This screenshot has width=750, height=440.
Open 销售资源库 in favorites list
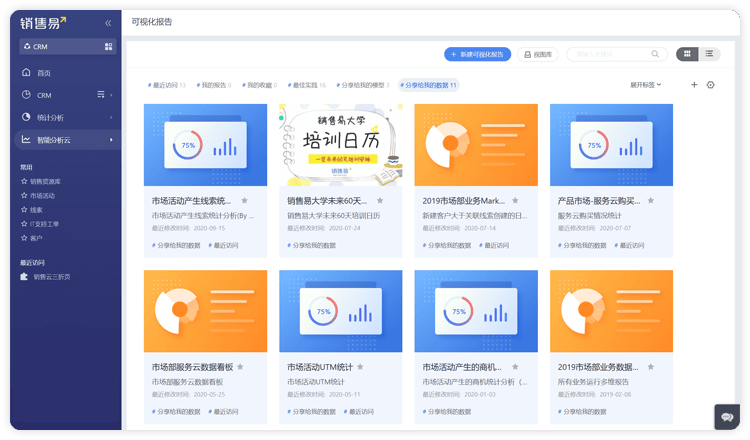coord(45,181)
